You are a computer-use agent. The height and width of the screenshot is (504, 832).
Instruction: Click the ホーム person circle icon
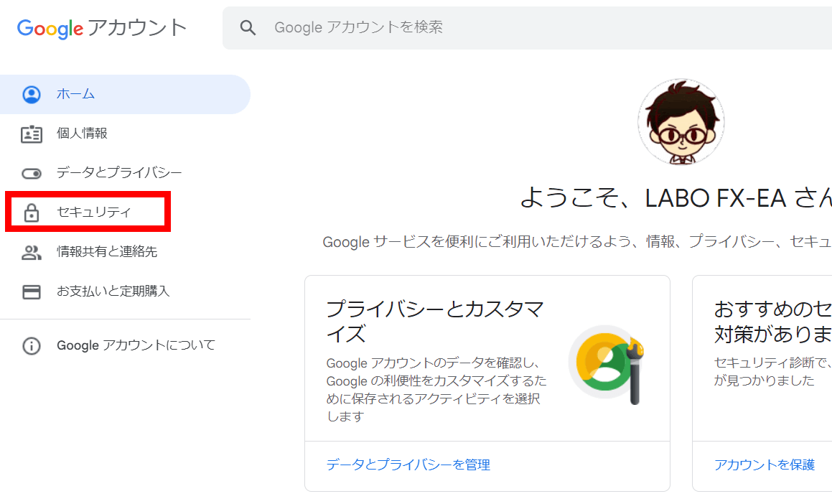pos(32,95)
